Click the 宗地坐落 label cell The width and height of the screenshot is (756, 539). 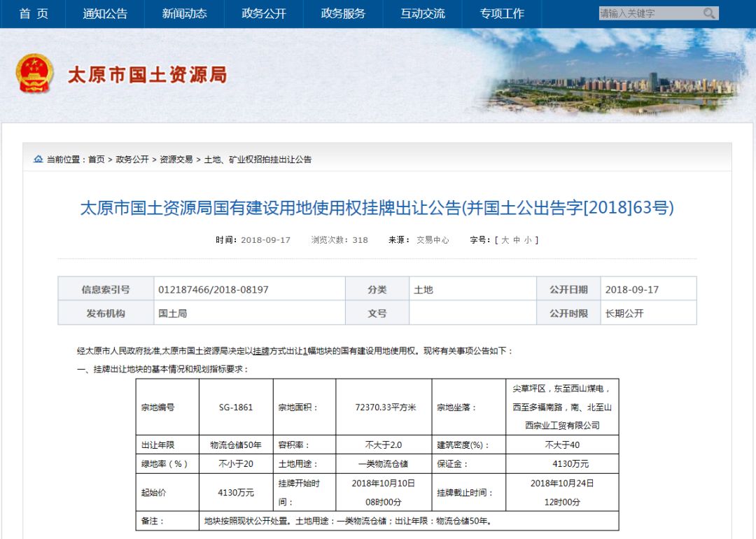[x=468, y=407]
